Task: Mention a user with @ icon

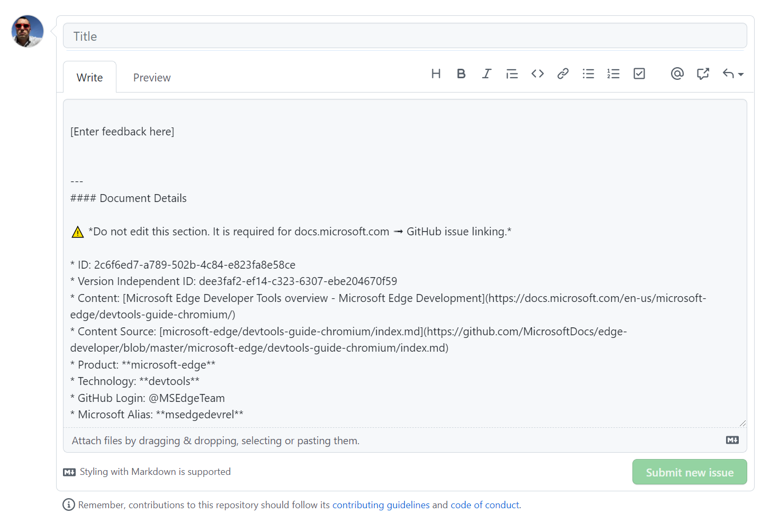Action: (677, 74)
